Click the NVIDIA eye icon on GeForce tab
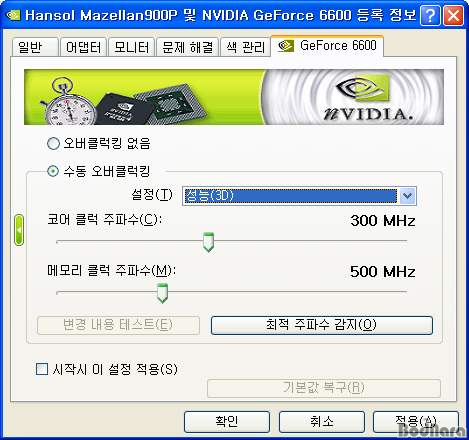 tap(286, 46)
